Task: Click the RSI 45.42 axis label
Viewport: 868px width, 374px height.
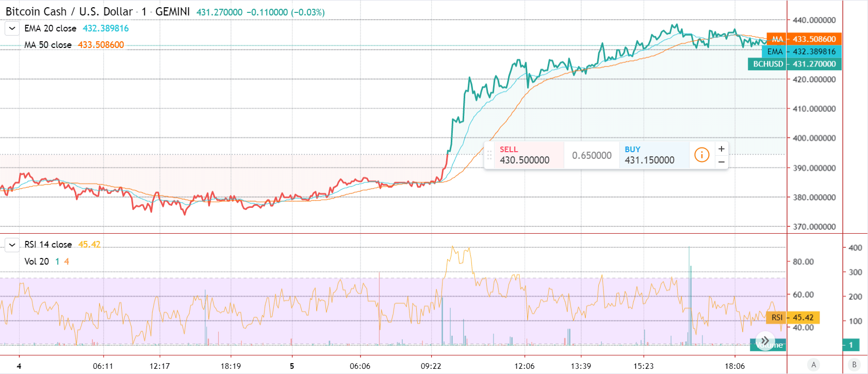Action: (x=793, y=318)
